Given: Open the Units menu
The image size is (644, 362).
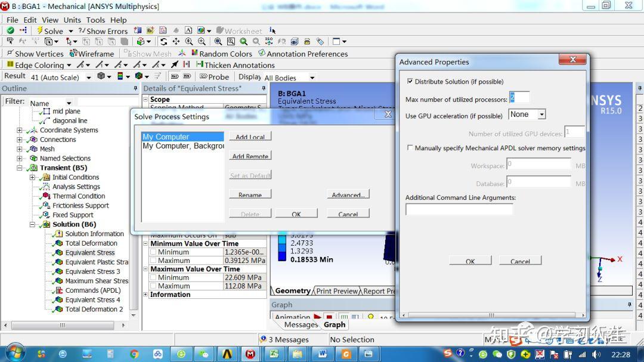Looking at the screenshot, I should [x=72, y=19].
